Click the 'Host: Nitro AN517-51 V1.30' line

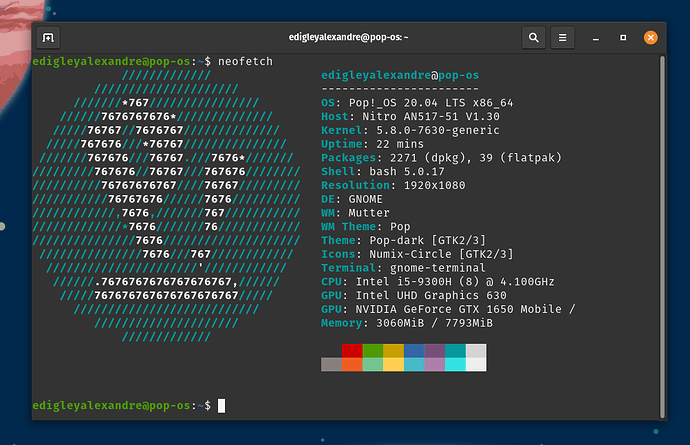pyautogui.click(x=411, y=117)
